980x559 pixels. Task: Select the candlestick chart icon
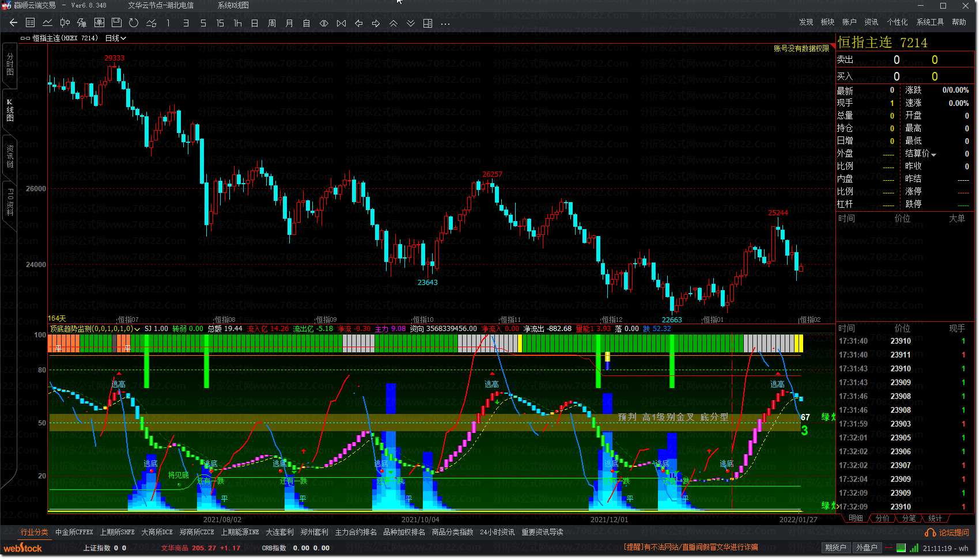(x=65, y=23)
